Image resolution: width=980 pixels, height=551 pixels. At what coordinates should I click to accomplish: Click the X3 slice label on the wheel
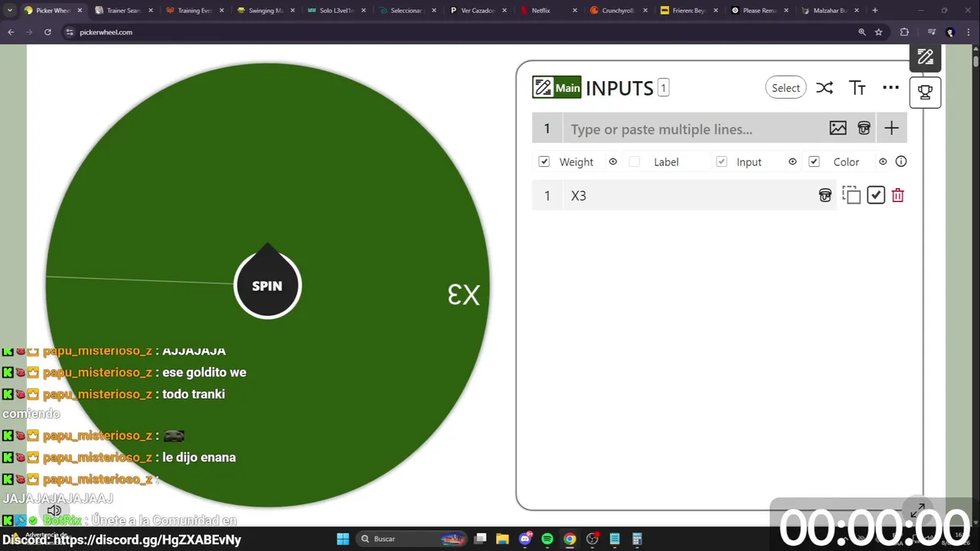[464, 295]
